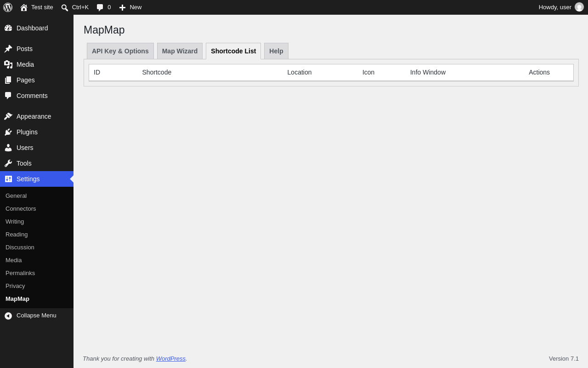Click the Actions column header

pyautogui.click(x=539, y=72)
